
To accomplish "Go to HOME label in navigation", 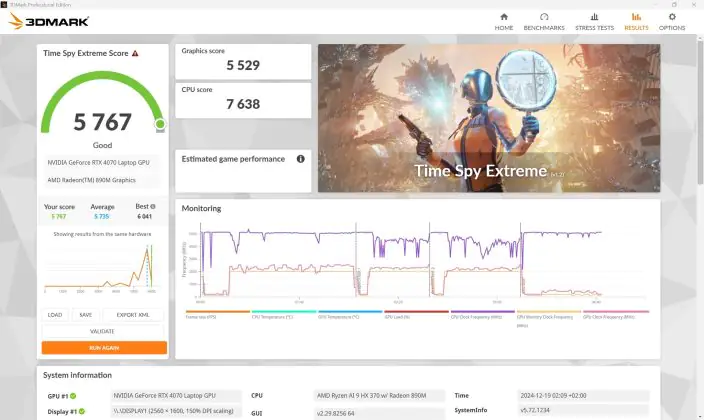I will point(504,28).
